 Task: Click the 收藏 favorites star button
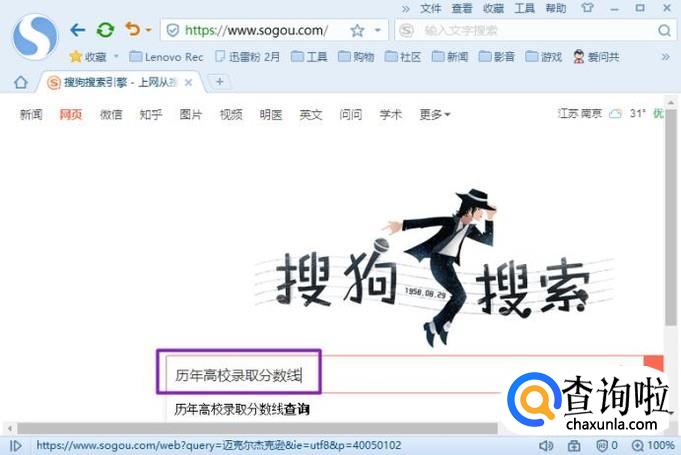tap(88, 56)
